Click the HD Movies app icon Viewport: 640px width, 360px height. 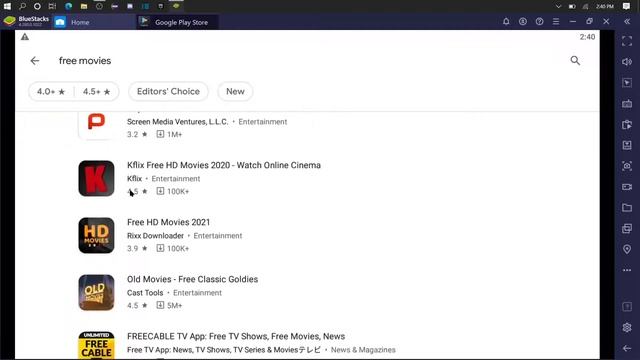coord(96,236)
